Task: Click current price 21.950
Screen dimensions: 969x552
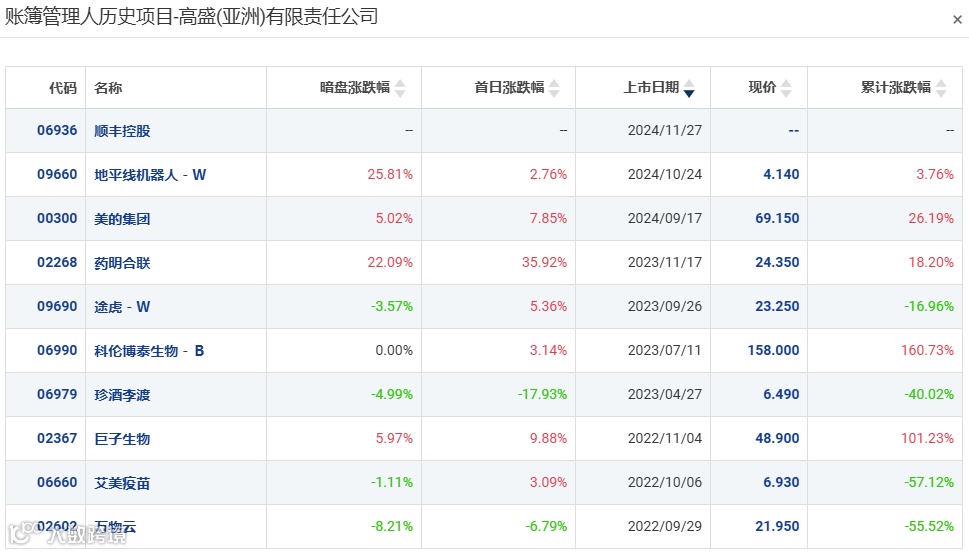Action: pyautogui.click(x=777, y=526)
